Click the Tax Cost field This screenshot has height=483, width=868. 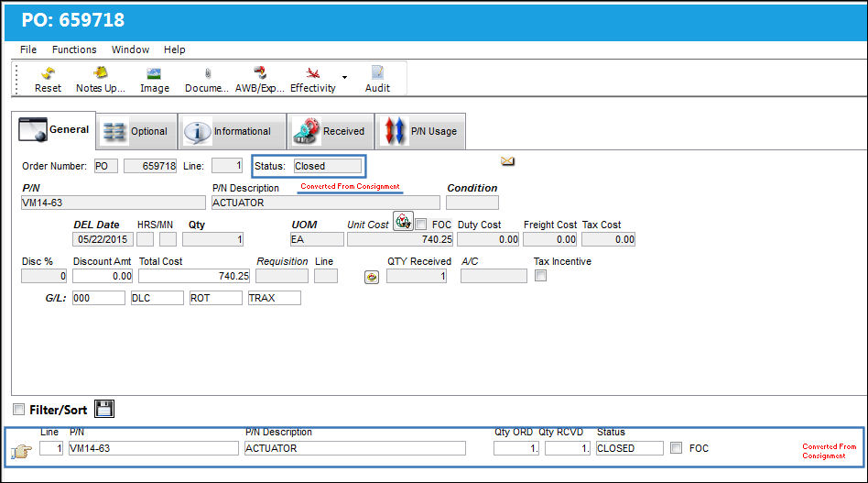tap(608, 239)
